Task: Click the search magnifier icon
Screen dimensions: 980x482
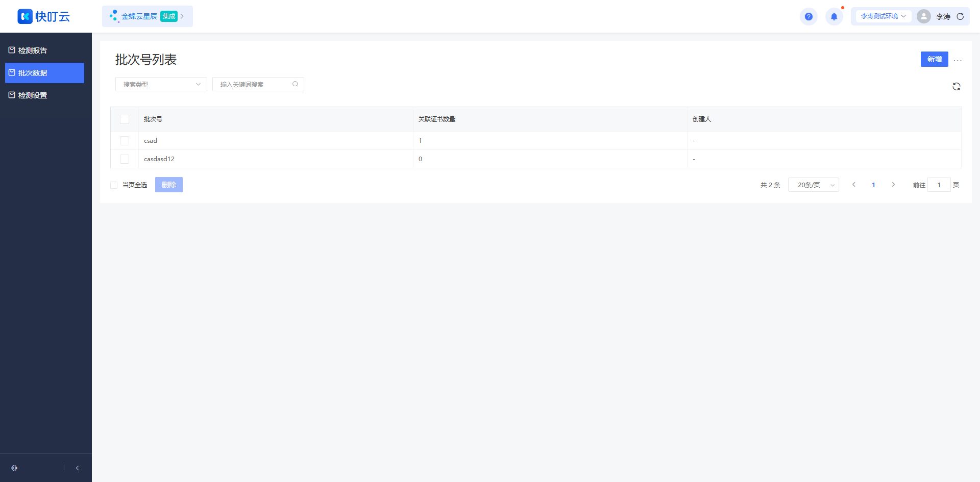Action: click(x=295, y=84)
